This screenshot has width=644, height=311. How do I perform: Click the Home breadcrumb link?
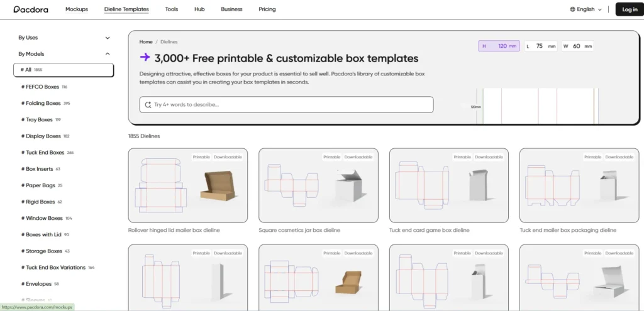146,42
